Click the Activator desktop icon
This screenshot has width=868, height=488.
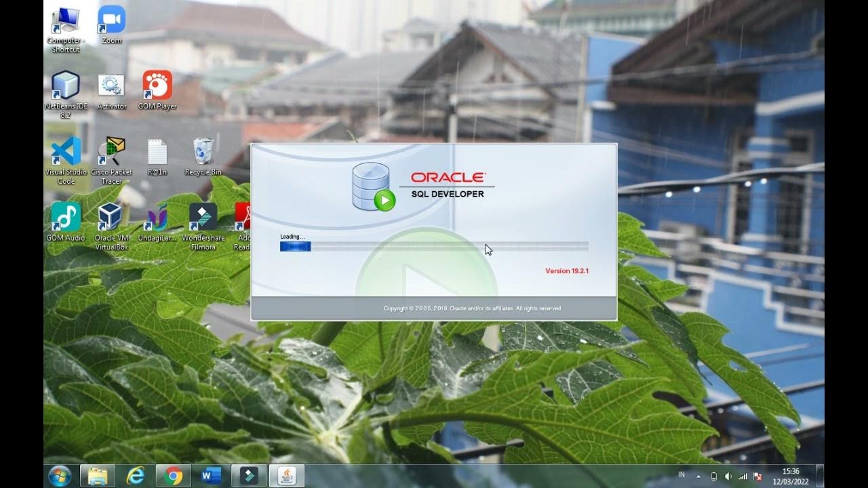[x=111, y=91]
